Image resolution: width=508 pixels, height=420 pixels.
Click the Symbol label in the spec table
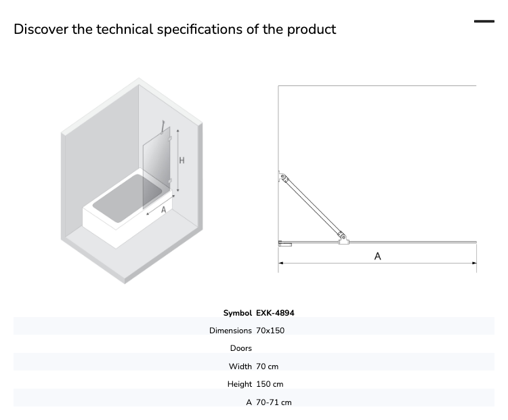coord(238,313)
